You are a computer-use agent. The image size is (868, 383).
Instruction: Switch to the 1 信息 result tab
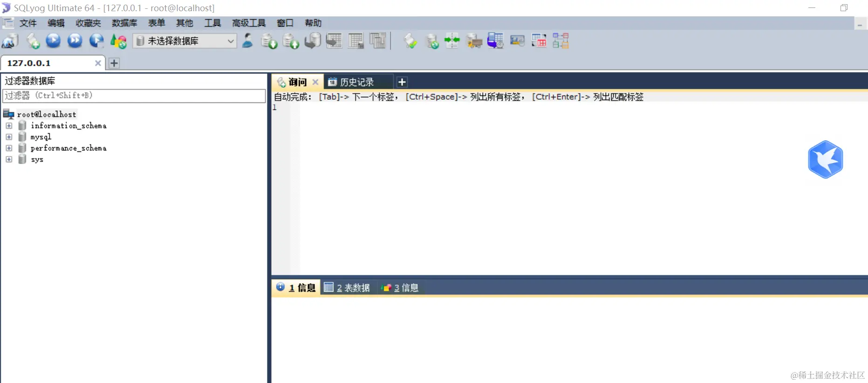pyautogui.click(x=296, y=287)
